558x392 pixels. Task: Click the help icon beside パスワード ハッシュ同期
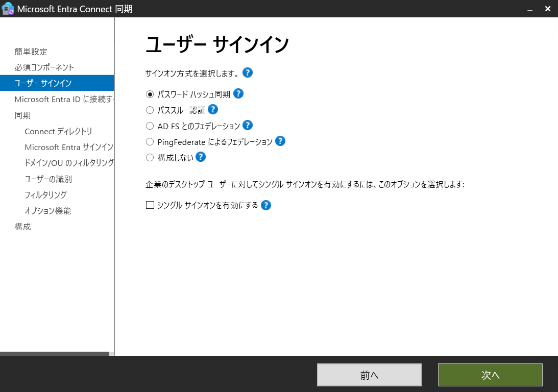coord(238,93)
